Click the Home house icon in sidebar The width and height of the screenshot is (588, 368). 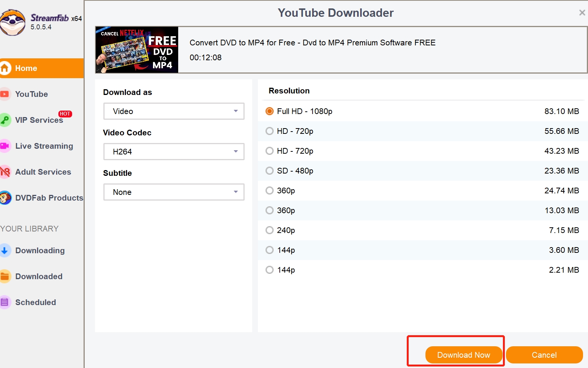tap(5, 68)
